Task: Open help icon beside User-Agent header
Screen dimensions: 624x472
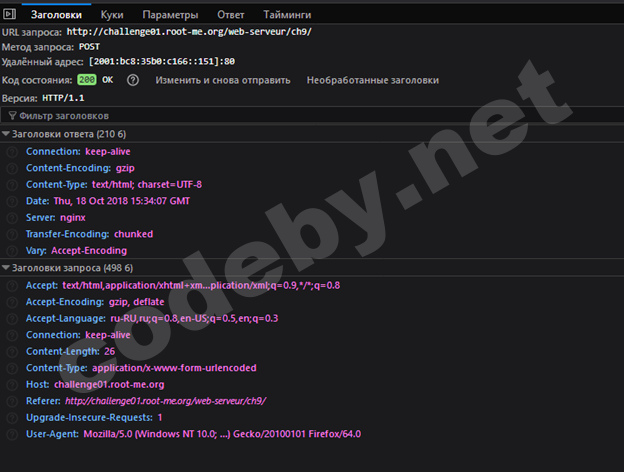Action: click(x=12, y=434)
